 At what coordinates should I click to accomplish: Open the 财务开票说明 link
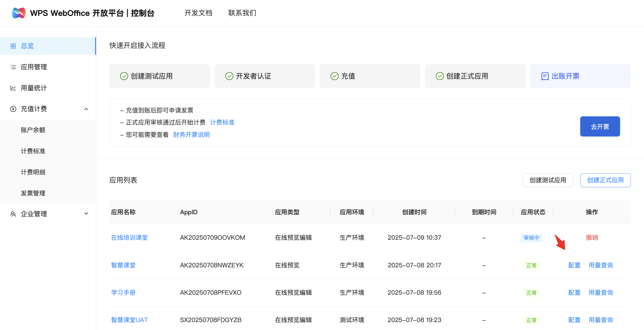[x=191, y=135]
